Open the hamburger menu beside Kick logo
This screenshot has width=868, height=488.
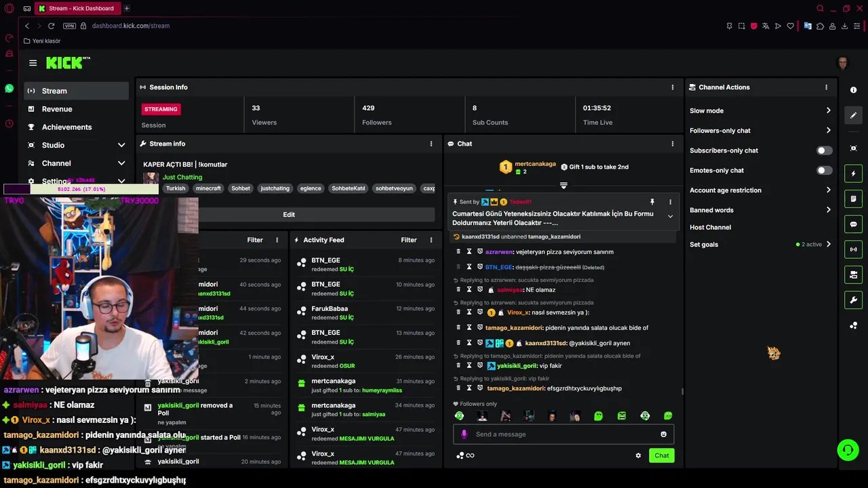[x=33, y=63]
